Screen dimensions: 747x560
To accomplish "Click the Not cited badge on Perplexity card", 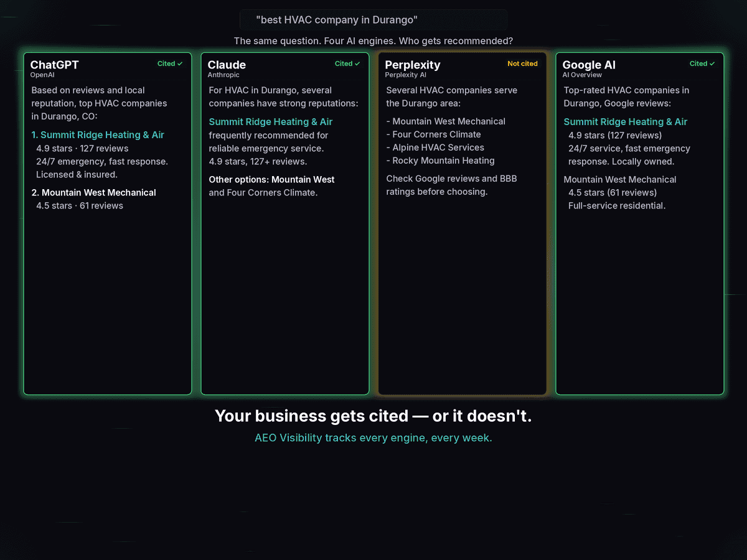I will coord(522,63).
